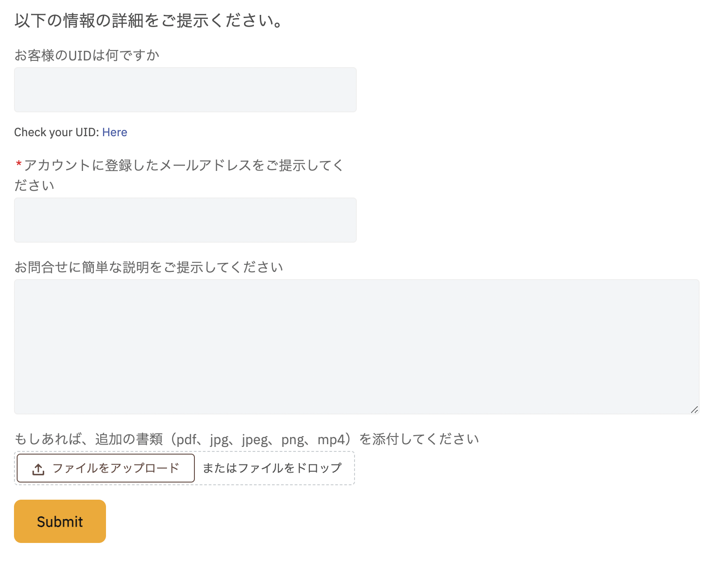Open the "Here" link to check UID
The image size is (728, 561).
[115, 132]
